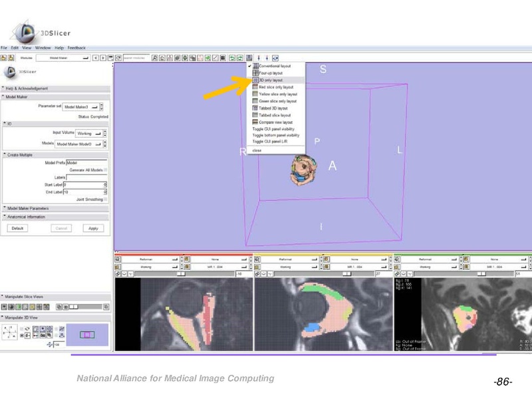Open the Edit menu
This screenshot has height=399, width=532.
[x=15, y=48]
